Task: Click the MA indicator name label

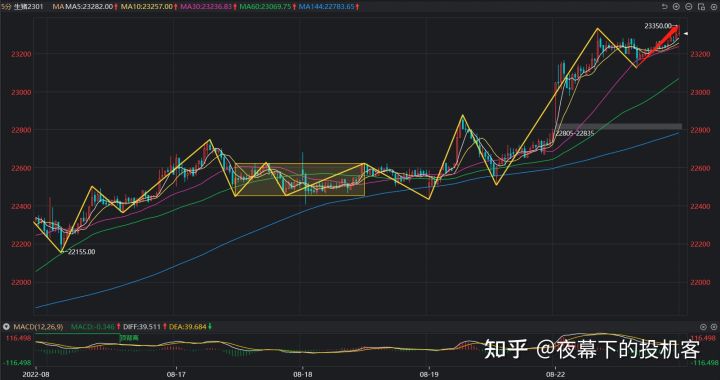Action: [x=58, y=7]
